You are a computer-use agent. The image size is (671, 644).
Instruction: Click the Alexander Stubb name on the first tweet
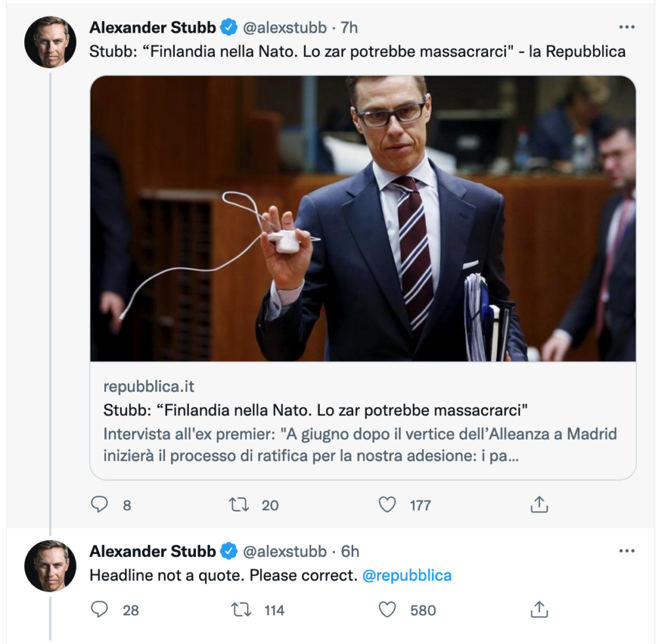point(153,28)
